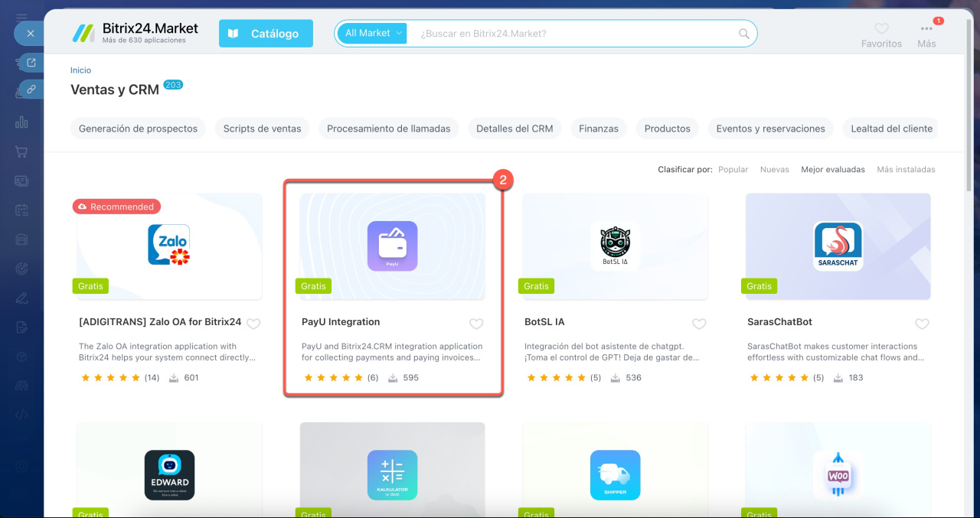Click the Catálogo button
980x518 pixels.
point(266,34)
